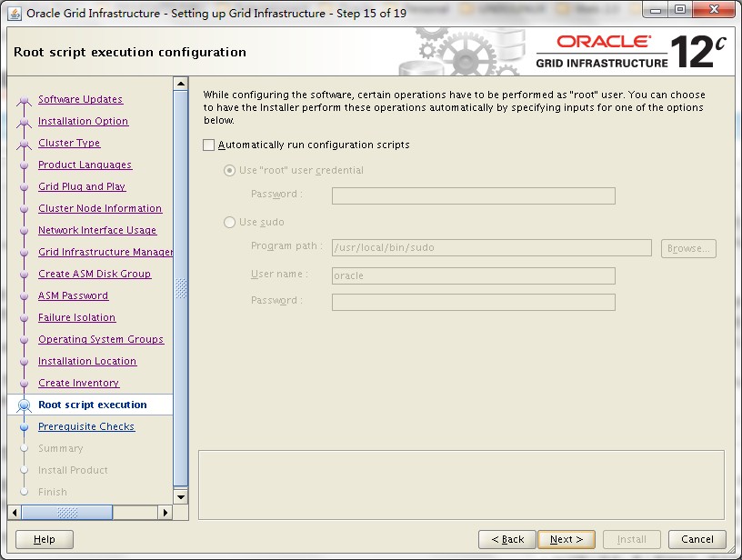The width and height of the screenshot is (742, 560).
Task: Click the sudo Program path field
Action: pyautogui.click(x=492, y=248)
